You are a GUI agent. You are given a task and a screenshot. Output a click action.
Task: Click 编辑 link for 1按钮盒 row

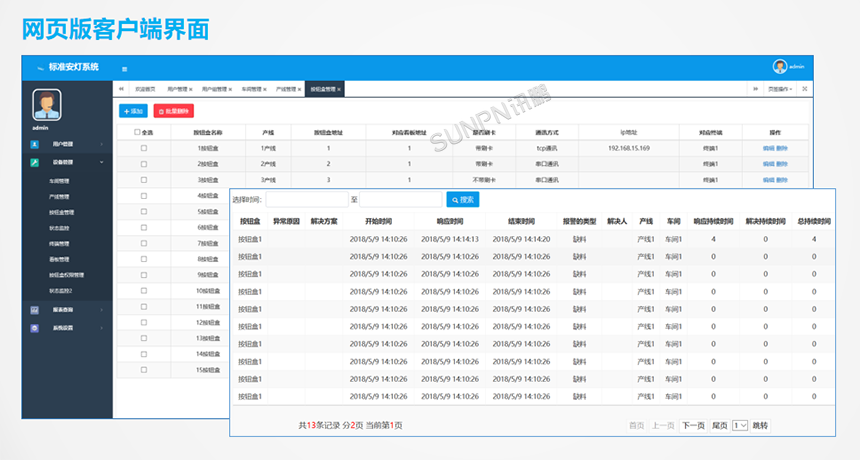pyautogui.click(x=768, y=148)
